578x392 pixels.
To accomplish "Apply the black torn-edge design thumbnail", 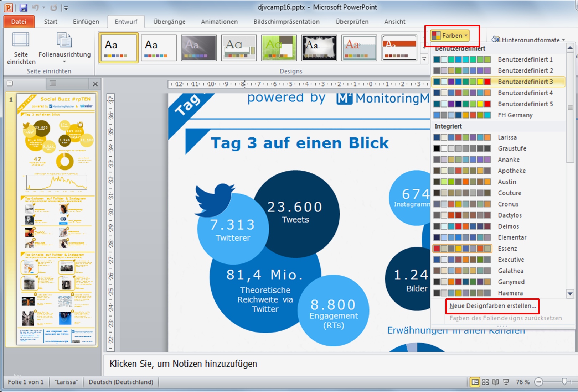I will click(319, 48).
